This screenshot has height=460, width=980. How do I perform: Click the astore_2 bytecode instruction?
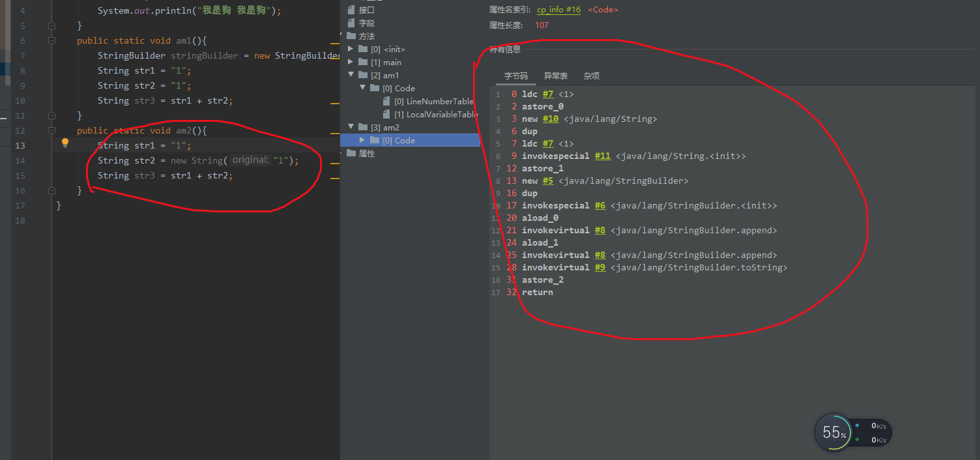pos(543,280)
